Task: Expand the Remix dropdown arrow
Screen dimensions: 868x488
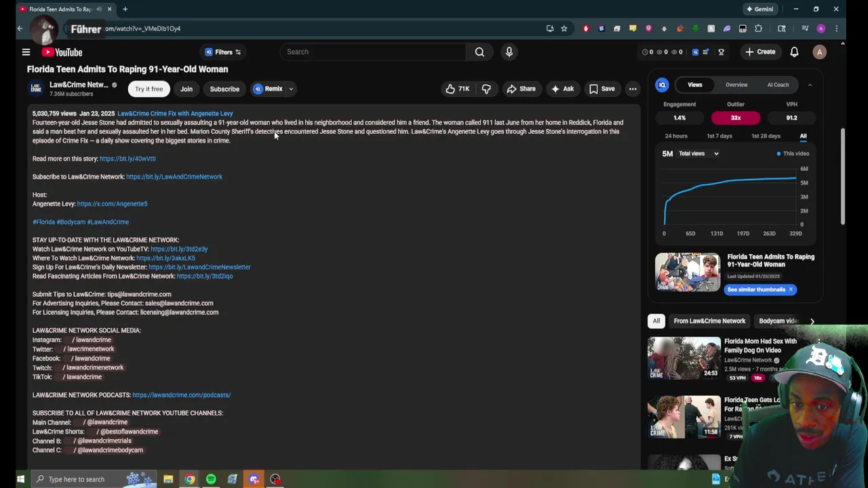Action: (x=291, y=89)
